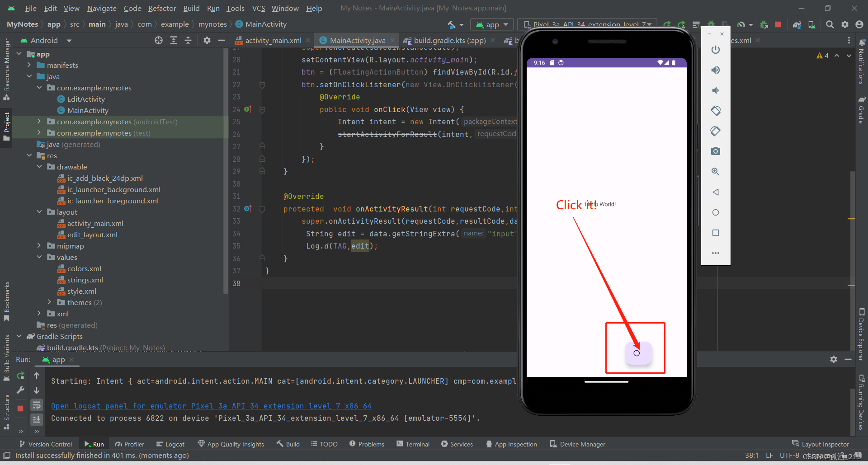
Task: Open the Build menu
Action: [x=191, y=8]
